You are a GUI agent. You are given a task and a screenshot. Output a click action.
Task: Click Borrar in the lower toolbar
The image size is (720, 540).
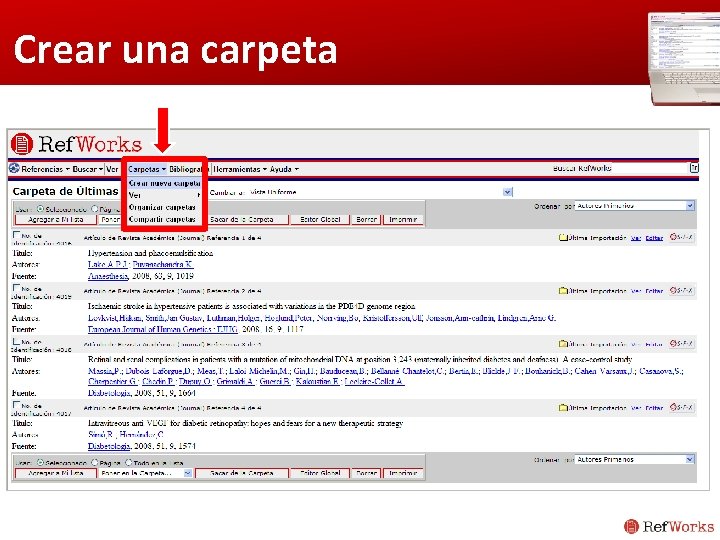(366, 473)
